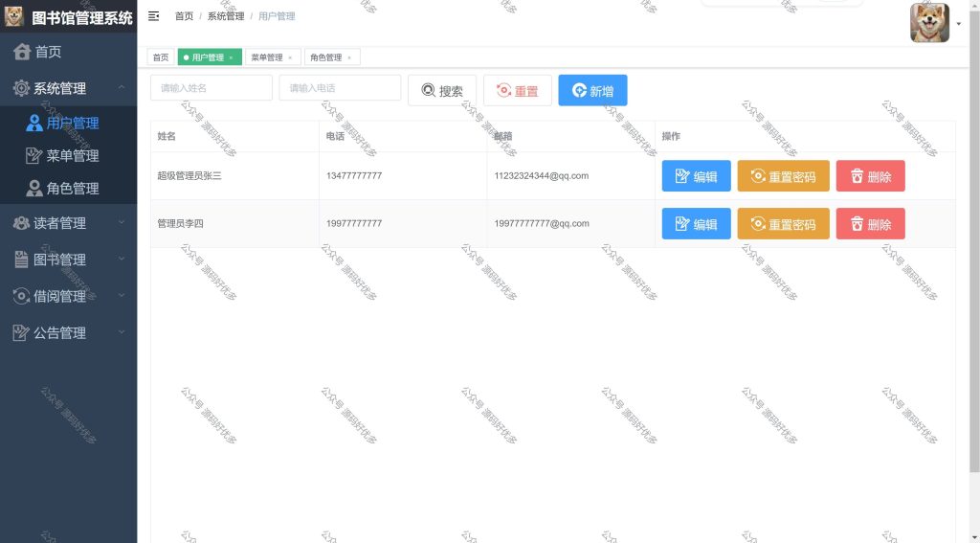Click the blue 新增 button
The height and width of the screenshot is (543, 980).
point(592,91)
